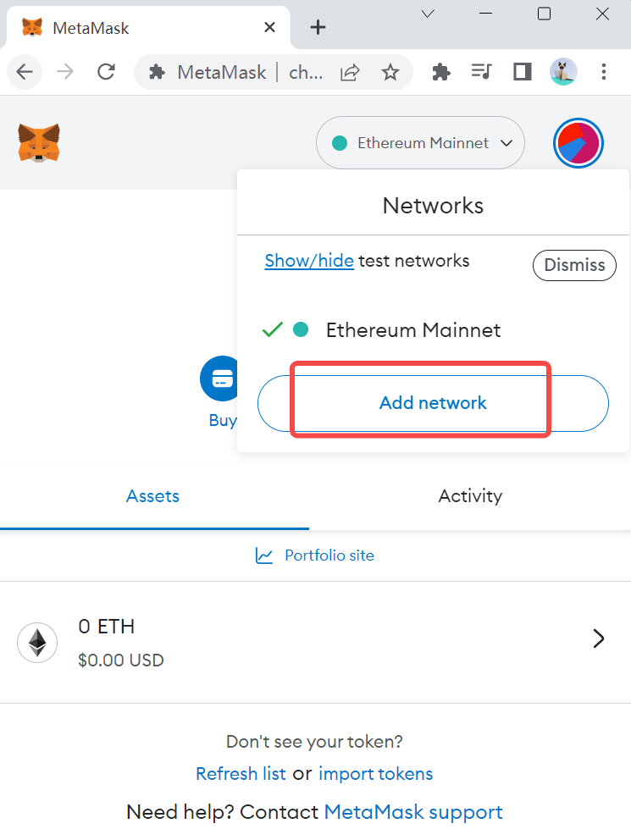631x840 pixels.
Task: Switch to the Activity tab
Action: coord(470,496)
